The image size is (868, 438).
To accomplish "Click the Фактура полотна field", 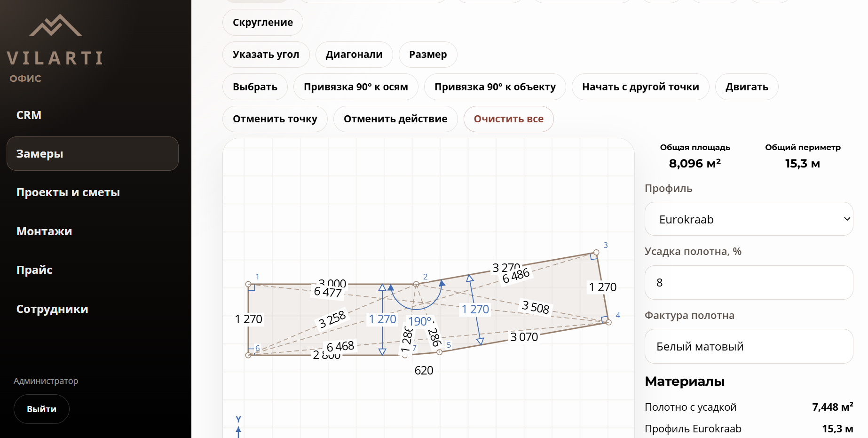I will click(x=749, y=347).
